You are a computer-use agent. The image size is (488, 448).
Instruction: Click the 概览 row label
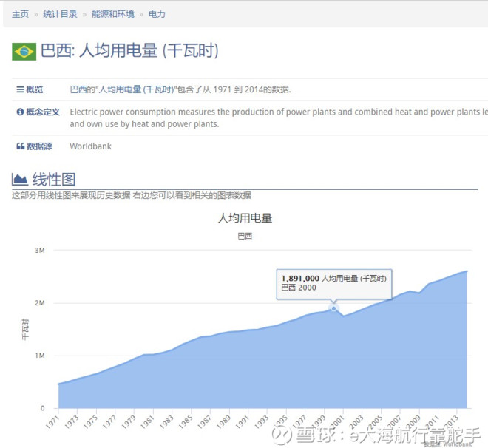pyautogui.click(x=35, y=89)
